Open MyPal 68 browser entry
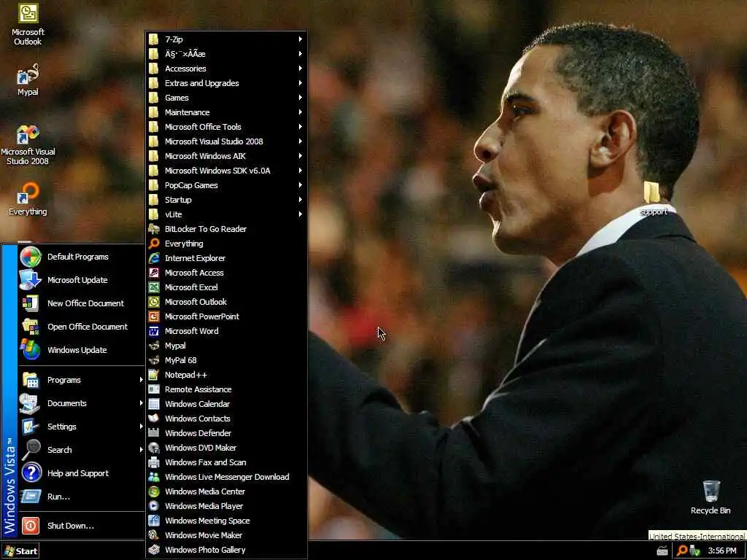The height and width of the screenshot is (560, 747). [x=226, y=360]
